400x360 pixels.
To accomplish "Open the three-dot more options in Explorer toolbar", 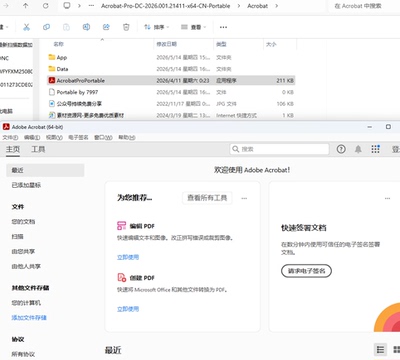I will click(223, 27).
